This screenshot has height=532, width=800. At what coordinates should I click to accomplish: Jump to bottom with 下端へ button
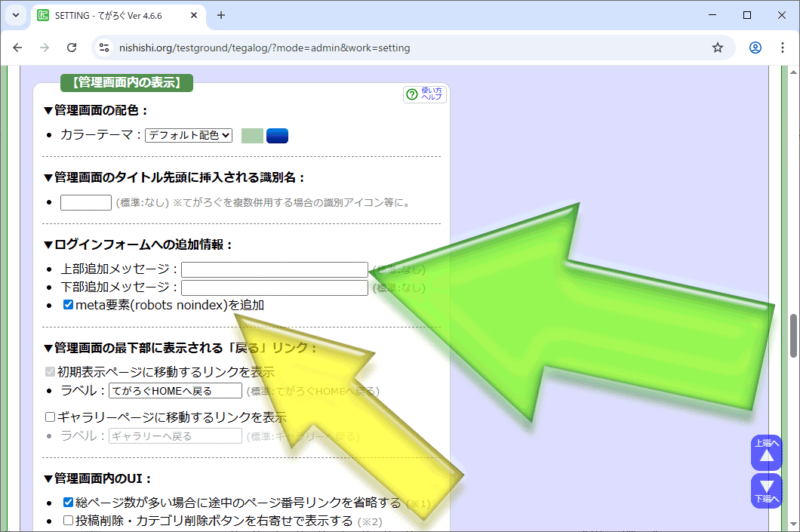766,490
